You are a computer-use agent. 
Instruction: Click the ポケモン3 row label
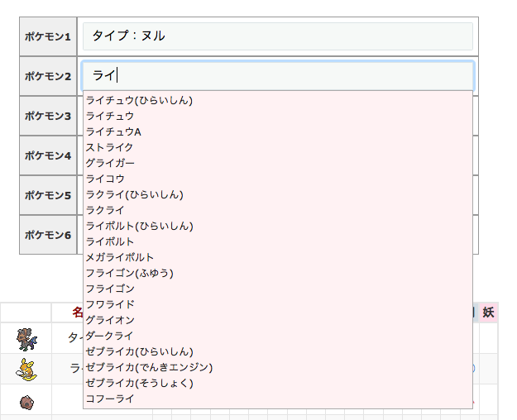[48, 116]
